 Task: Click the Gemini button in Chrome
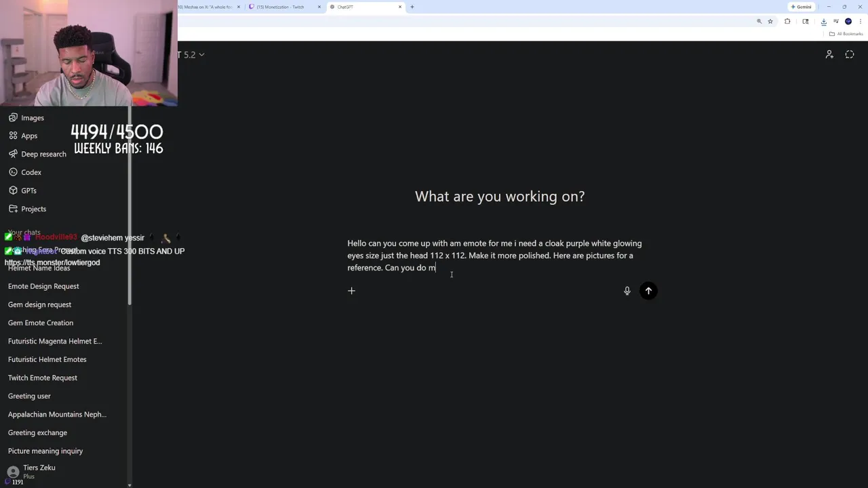tap(801, 7)
